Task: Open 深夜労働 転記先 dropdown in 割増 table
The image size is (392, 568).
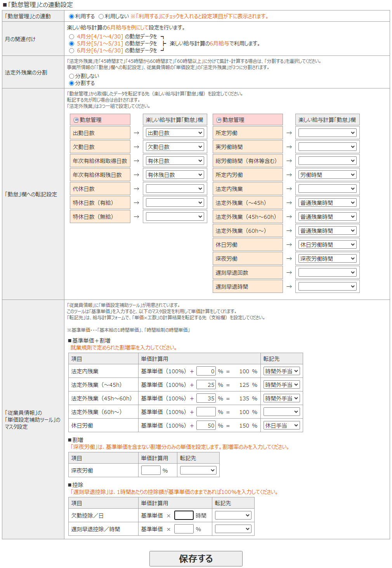Action: [x=198, y=470]
